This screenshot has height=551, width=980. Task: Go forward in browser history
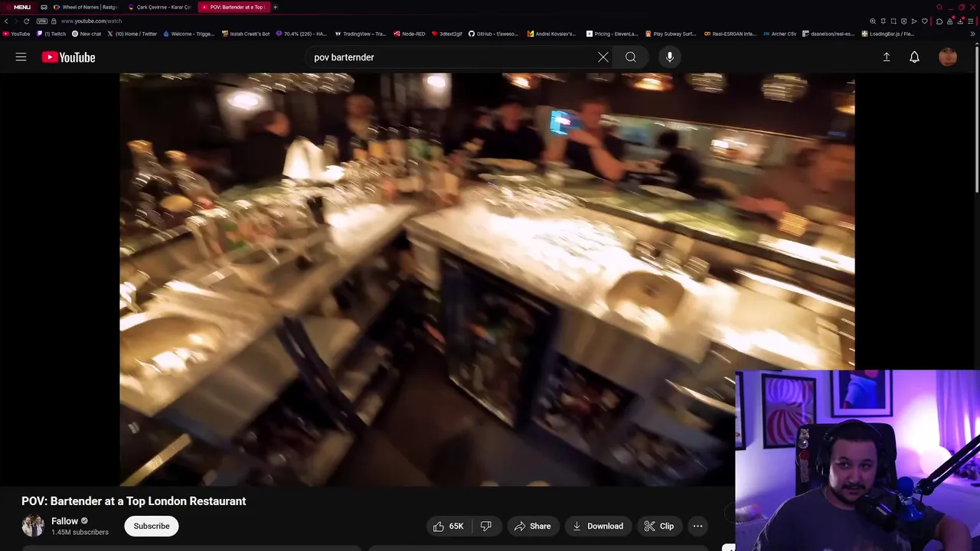[16, 21]
